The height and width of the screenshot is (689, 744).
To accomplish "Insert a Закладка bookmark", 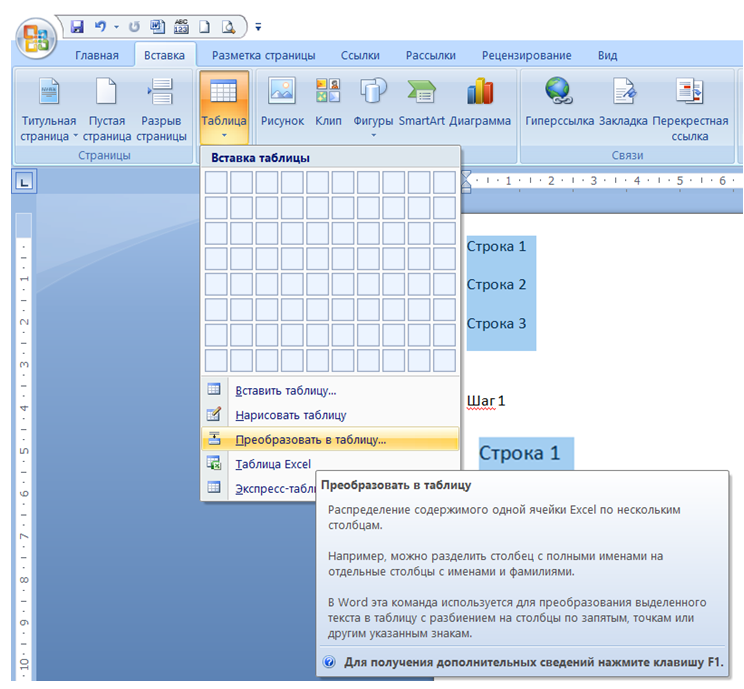I will [x=623, y=103].
